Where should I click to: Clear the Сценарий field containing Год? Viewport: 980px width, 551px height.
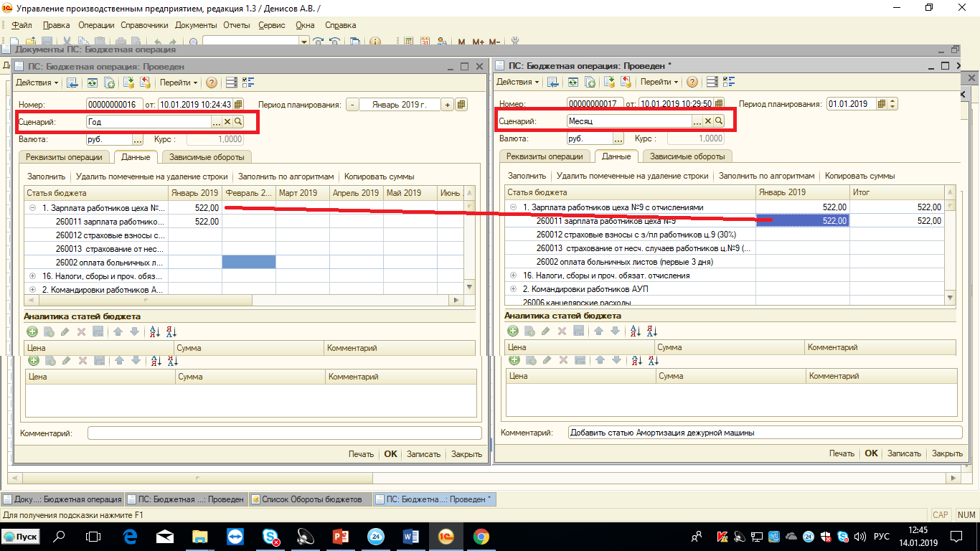[227, 122]
